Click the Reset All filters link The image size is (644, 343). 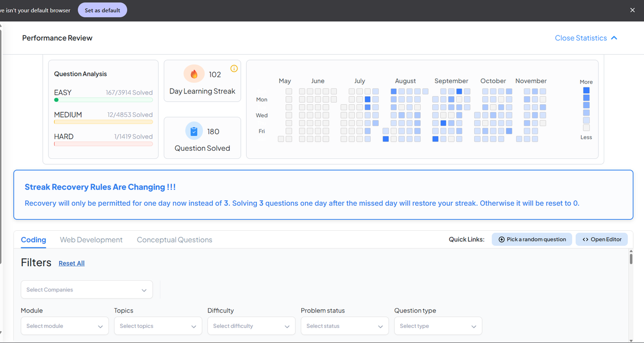click(x=71, y=263)
